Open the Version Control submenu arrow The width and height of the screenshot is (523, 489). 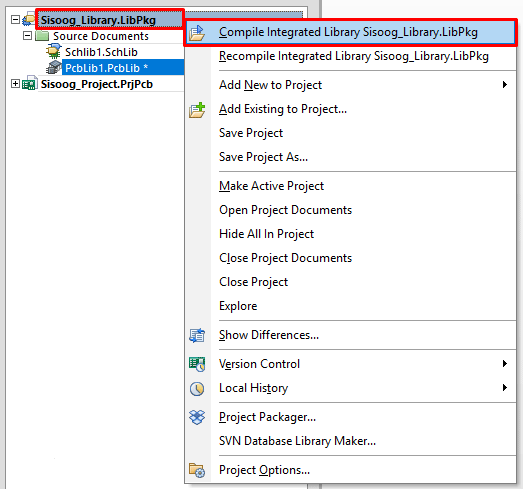[x=505, y=364]
